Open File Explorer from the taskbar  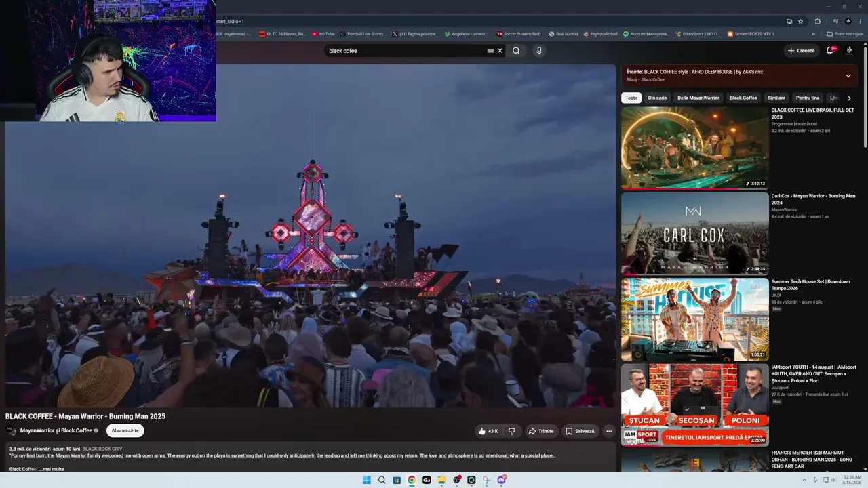pos(441,480)
